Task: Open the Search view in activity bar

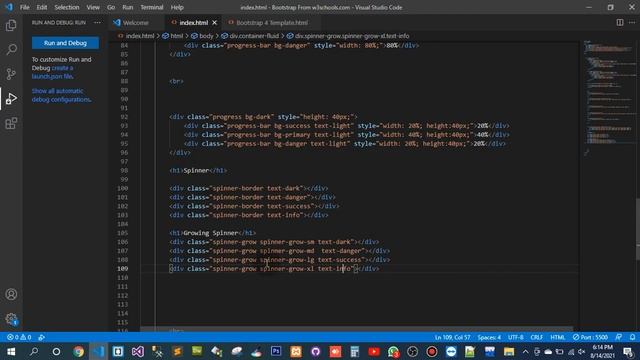Action: click(11, 50)
